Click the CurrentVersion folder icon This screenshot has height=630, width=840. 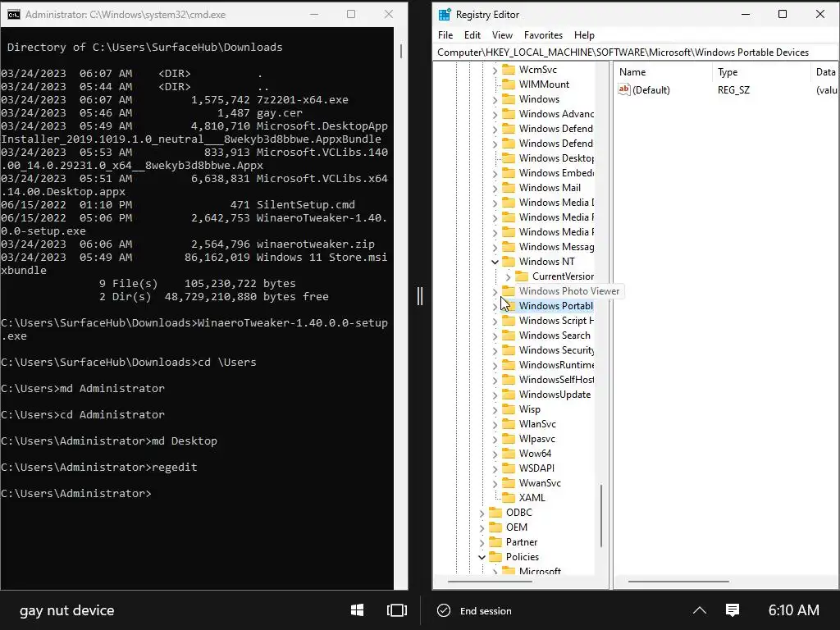[x=522, y=276]
